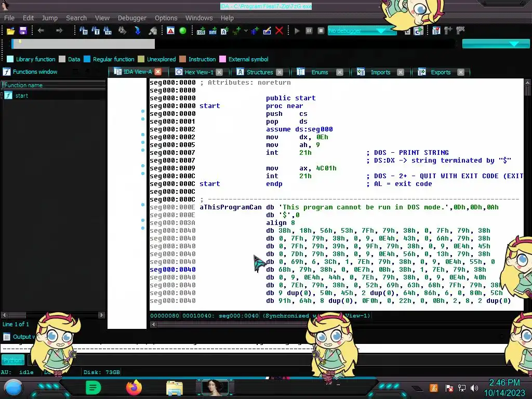Open the Jump menu

pos(49,18)
